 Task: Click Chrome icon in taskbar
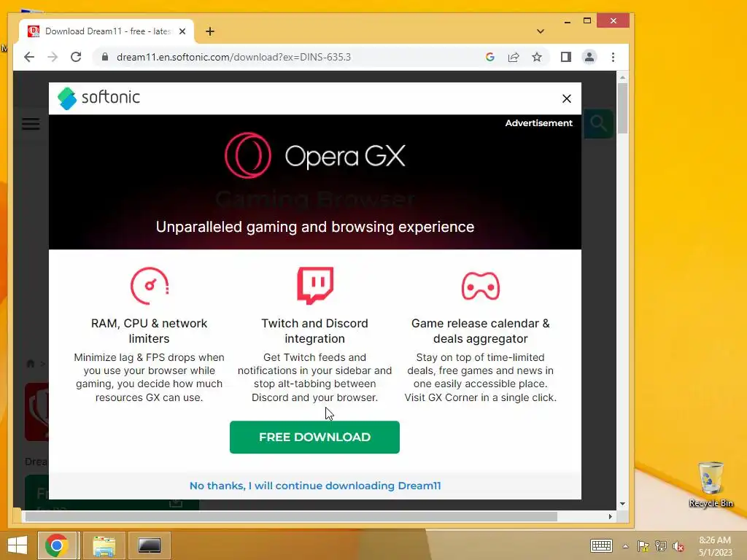[57, 545]
